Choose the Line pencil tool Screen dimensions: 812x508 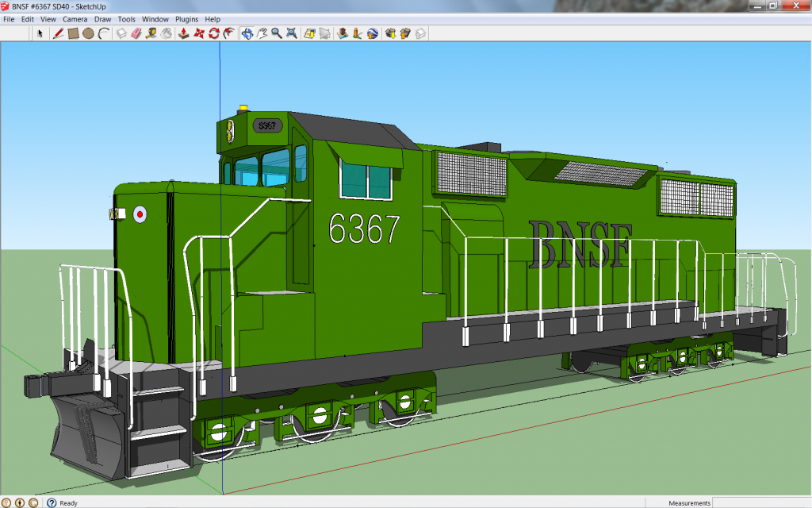(58, 33)
